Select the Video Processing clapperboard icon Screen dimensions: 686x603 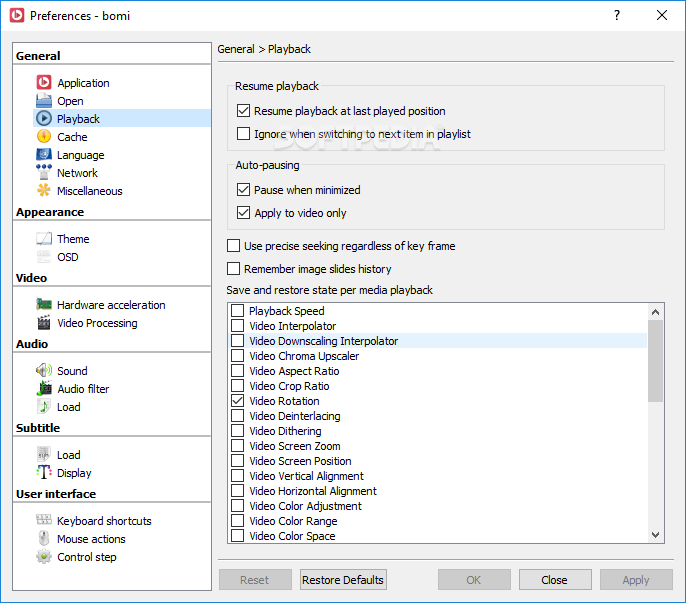pos(44,323)
